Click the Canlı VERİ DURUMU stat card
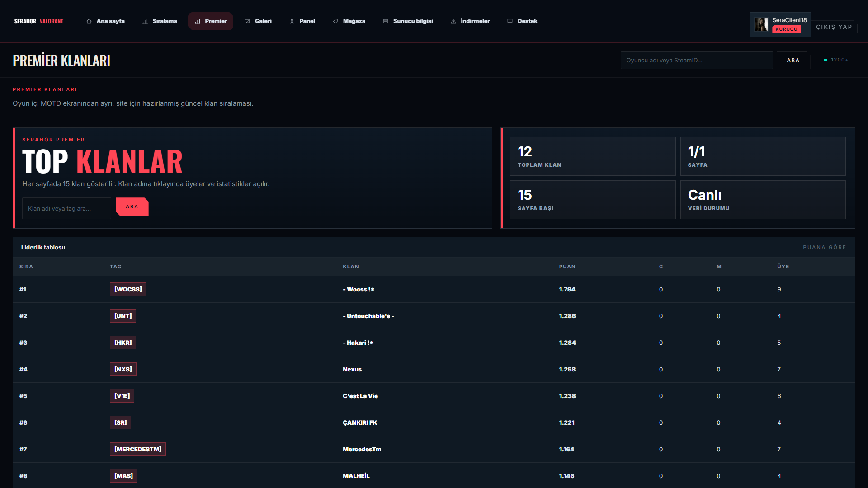868x488 pixels. 763,200
